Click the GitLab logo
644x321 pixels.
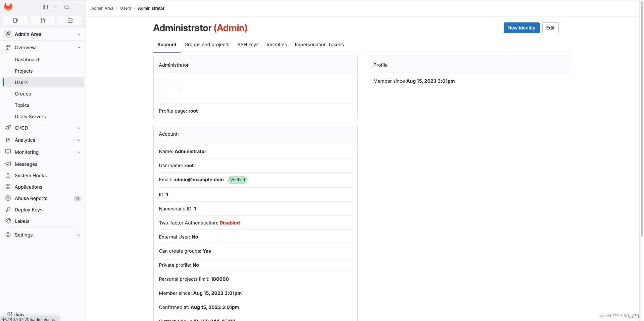(8, 7)
